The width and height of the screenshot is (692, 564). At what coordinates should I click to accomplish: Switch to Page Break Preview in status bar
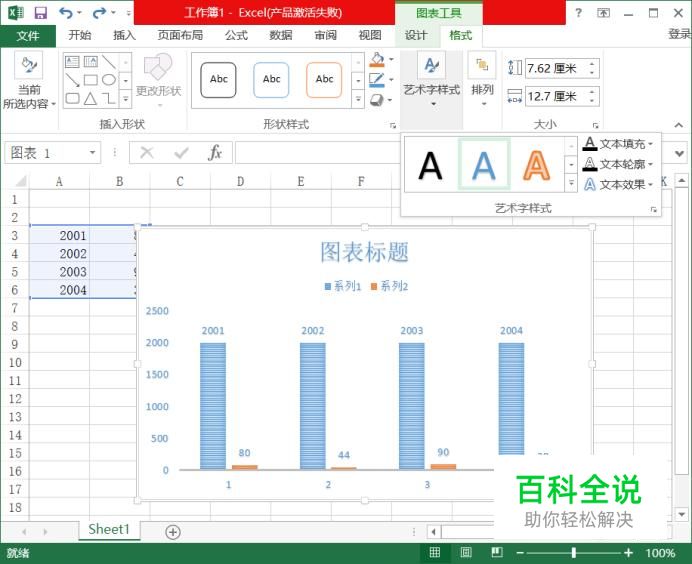tap(497, 553)
